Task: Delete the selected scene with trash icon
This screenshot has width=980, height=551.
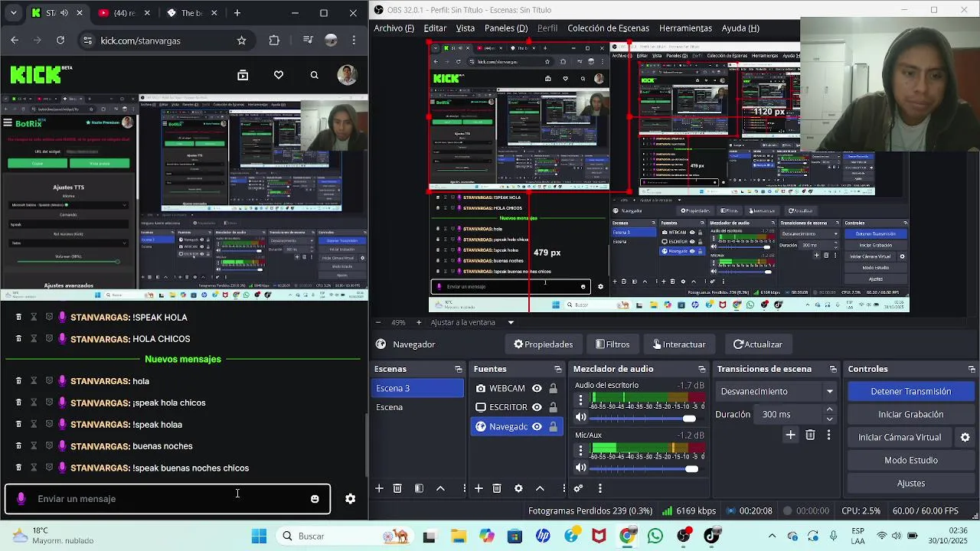Action: pyautogui.click(x=397, y=488)
